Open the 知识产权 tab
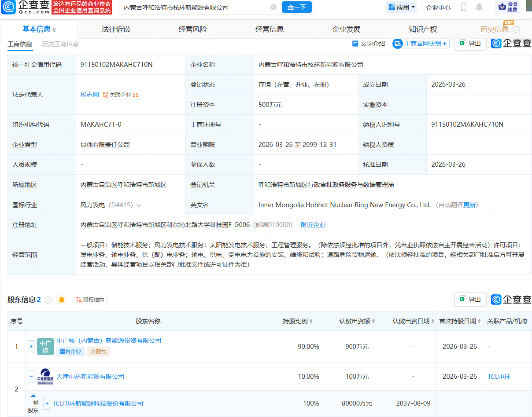 click(423, 29)
